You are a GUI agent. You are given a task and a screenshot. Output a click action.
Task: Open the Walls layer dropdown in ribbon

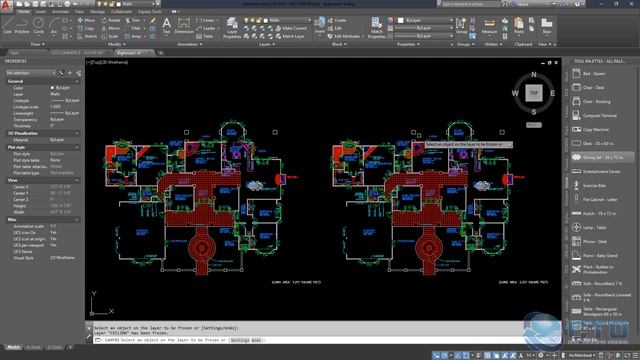pyautogui.click(x=278, y=20)
